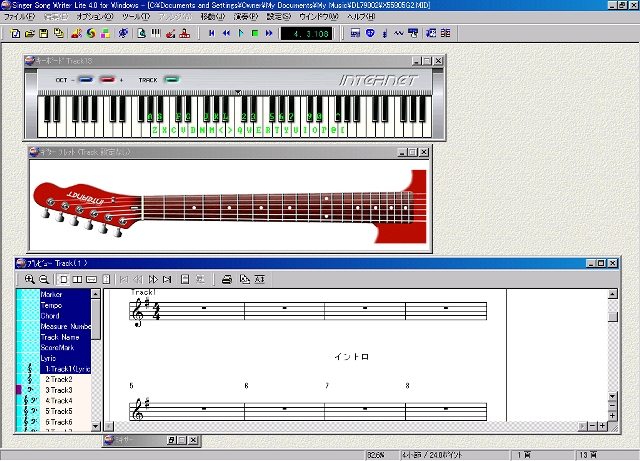Select 3:Track3 in the track list
The width and height of the screenshot is (640, 461).
tap(65, 390)
